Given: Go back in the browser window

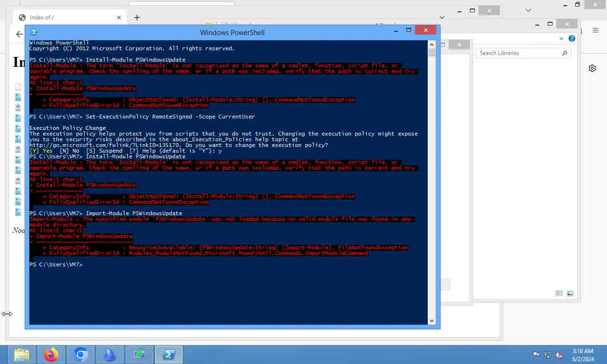Looking at the screenshot, I should (19, 34).
